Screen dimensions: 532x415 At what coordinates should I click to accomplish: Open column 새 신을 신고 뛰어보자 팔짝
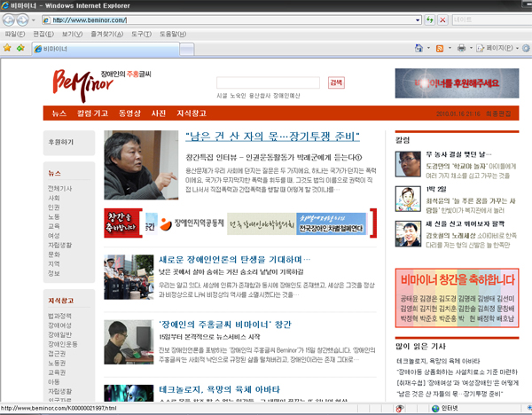click(465, 223)
